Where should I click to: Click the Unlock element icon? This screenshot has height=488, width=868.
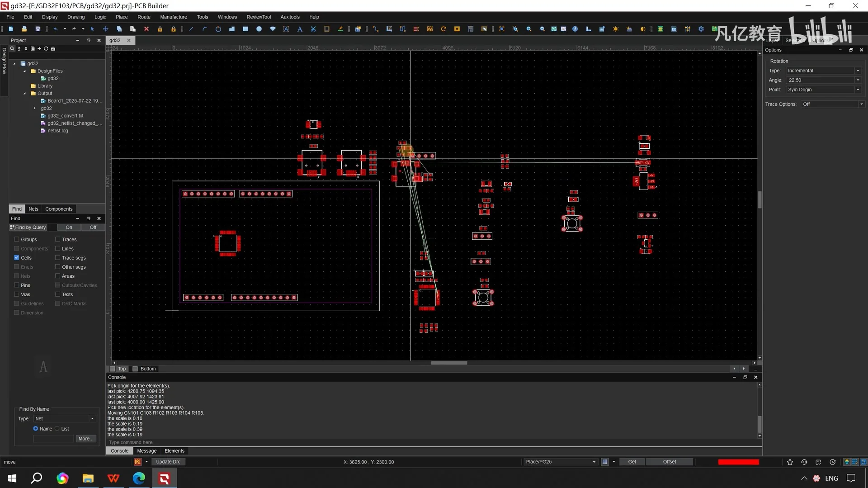point(173,29)
